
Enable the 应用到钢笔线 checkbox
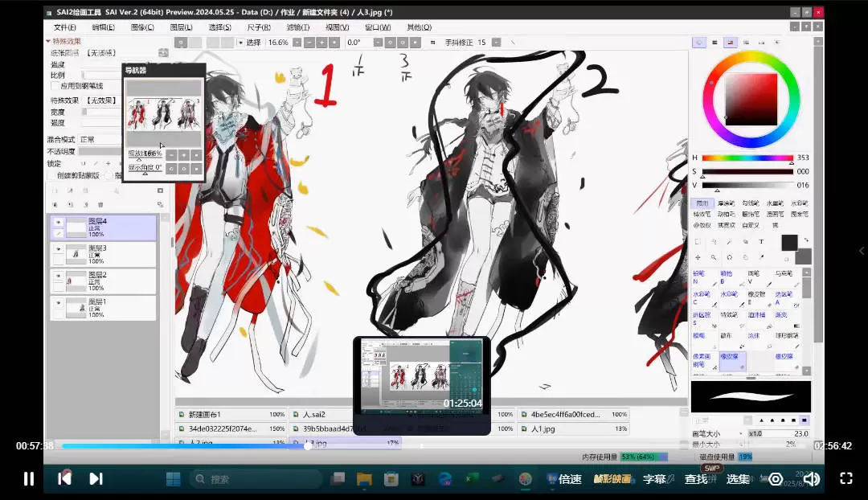[55, 86]
